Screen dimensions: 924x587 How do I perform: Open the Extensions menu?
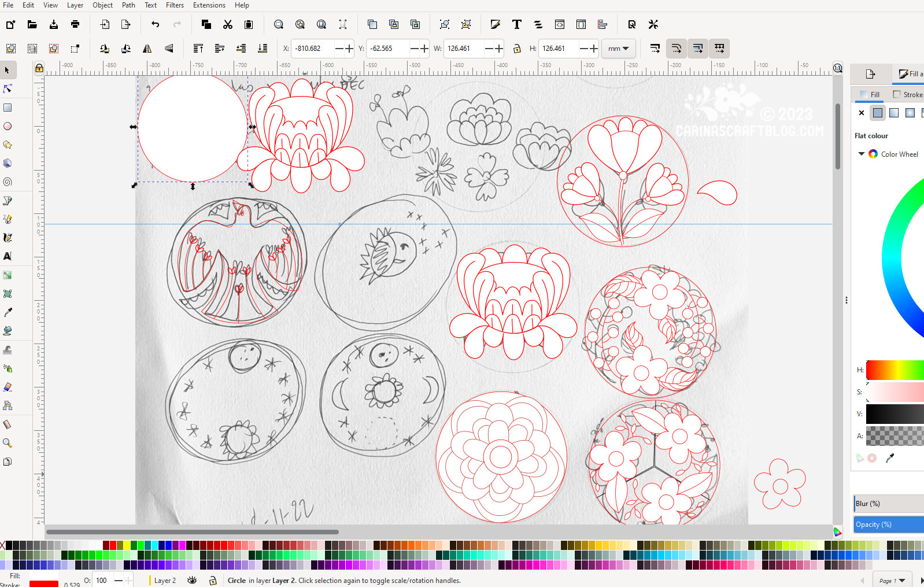coord(209,5)
